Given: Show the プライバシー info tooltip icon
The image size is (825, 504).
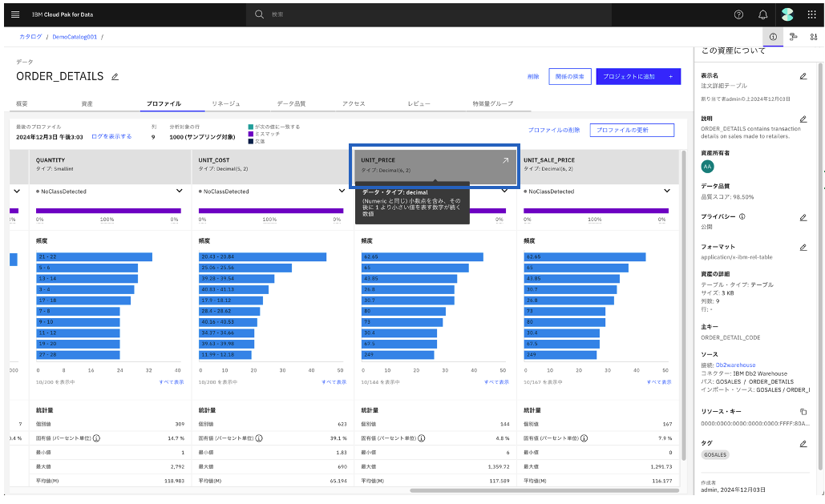Looking at the screenshot, I should click(x=742, y=216).
